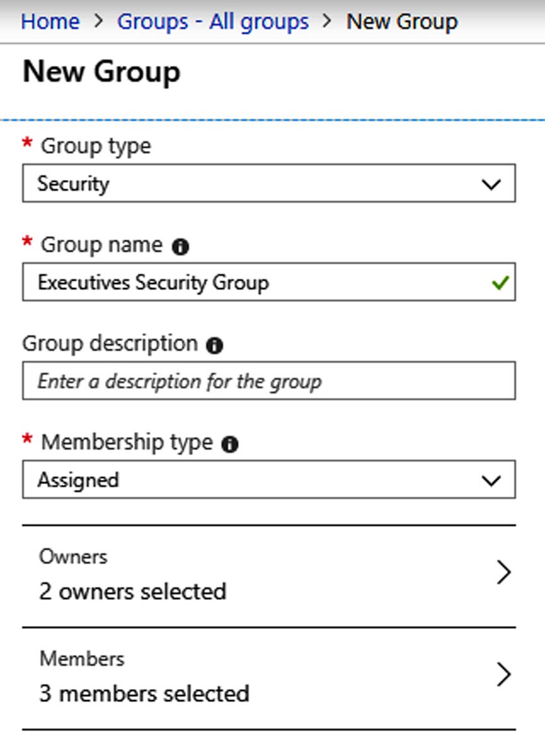This screenshot has height=756, width=545.
Task: Click the green checkmark in Group name field
Action: pos(500,283)
